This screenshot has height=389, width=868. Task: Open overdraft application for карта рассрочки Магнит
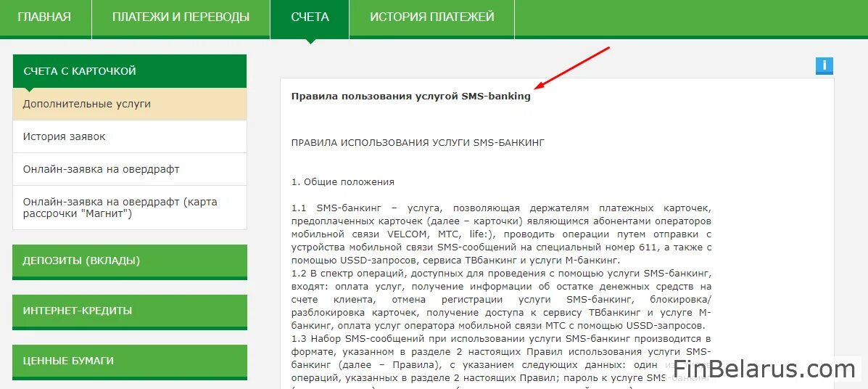tap(130, 208)
